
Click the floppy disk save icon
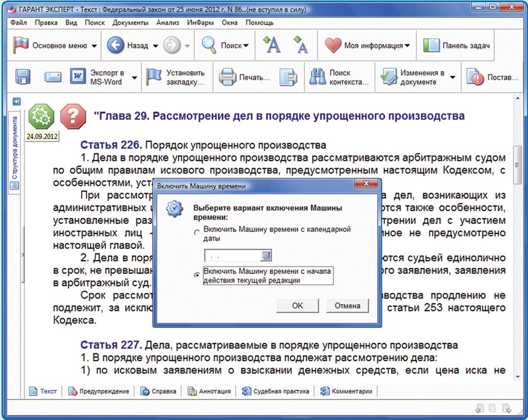(x=23, y=77)
